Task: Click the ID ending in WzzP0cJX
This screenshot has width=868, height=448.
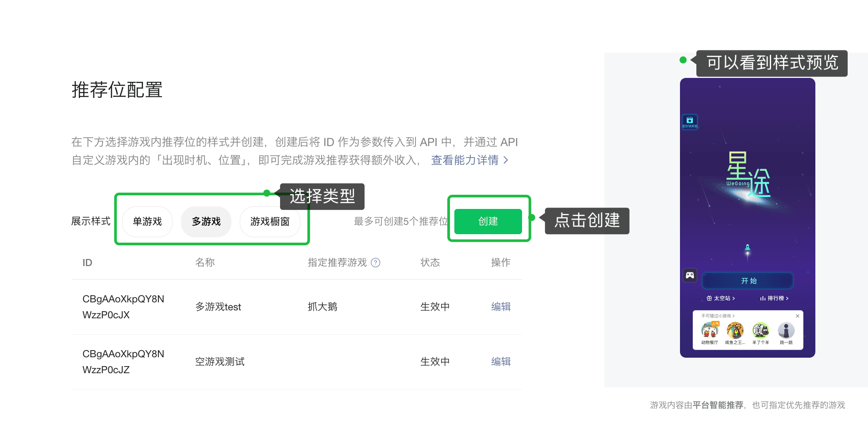Action: pyautogui.click(x=123, y=307)
